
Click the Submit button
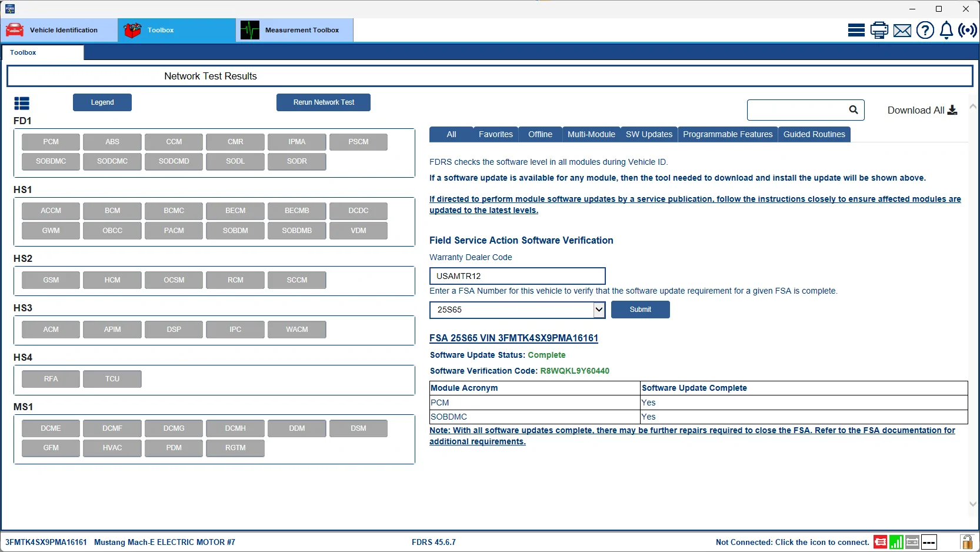point(640,310)
